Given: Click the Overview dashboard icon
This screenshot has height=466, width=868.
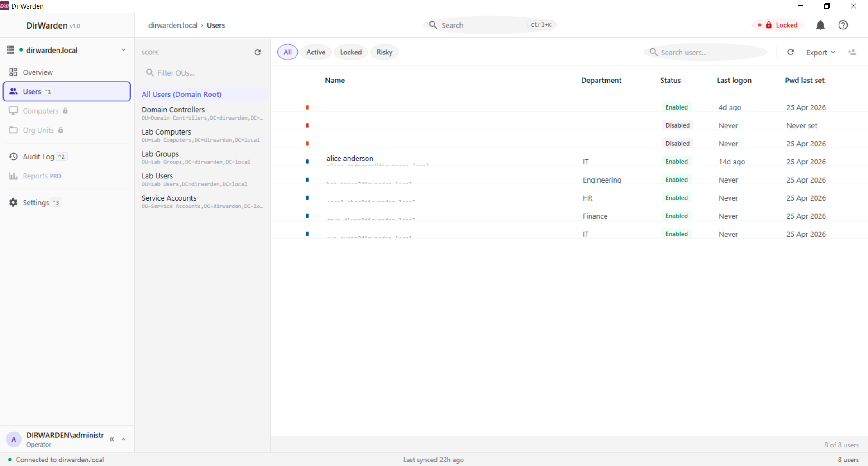Looking at the screenshot, I should pyautogui.click(x=13, y=72).
